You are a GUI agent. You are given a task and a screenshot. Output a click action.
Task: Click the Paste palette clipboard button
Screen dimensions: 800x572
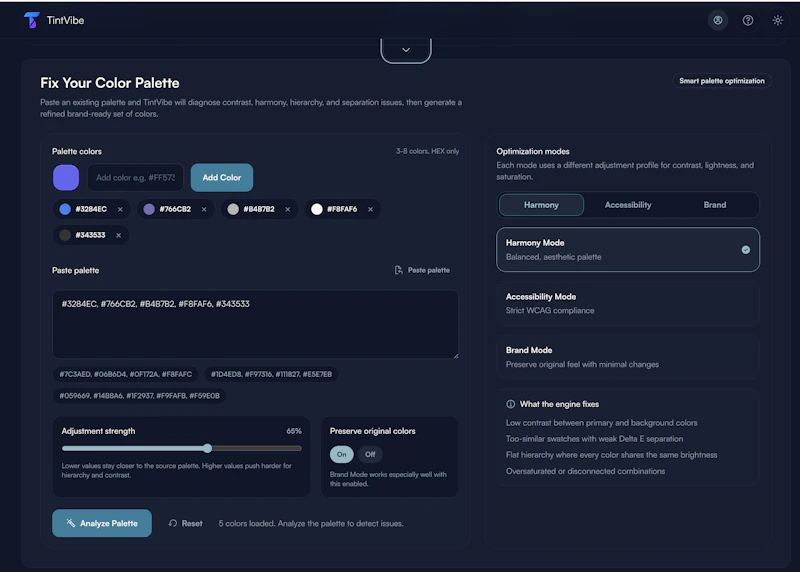coord(422,270)
